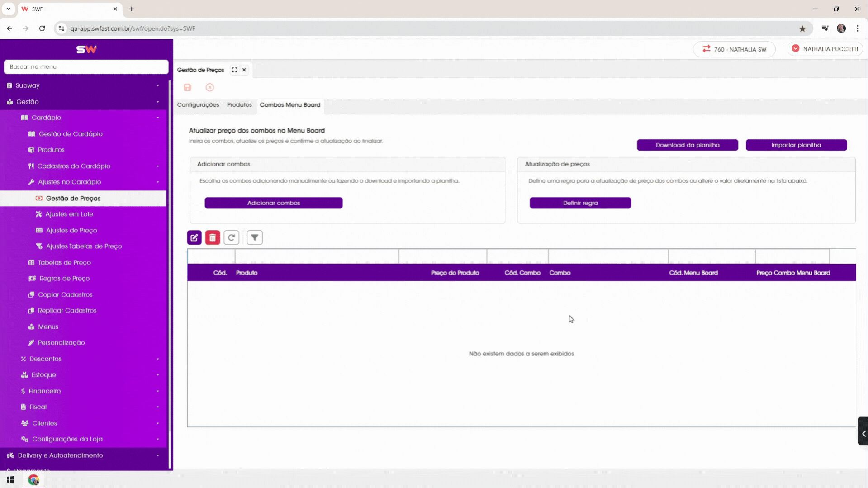
Task: Click the Definir regra button
Action: tap(580, 203)
